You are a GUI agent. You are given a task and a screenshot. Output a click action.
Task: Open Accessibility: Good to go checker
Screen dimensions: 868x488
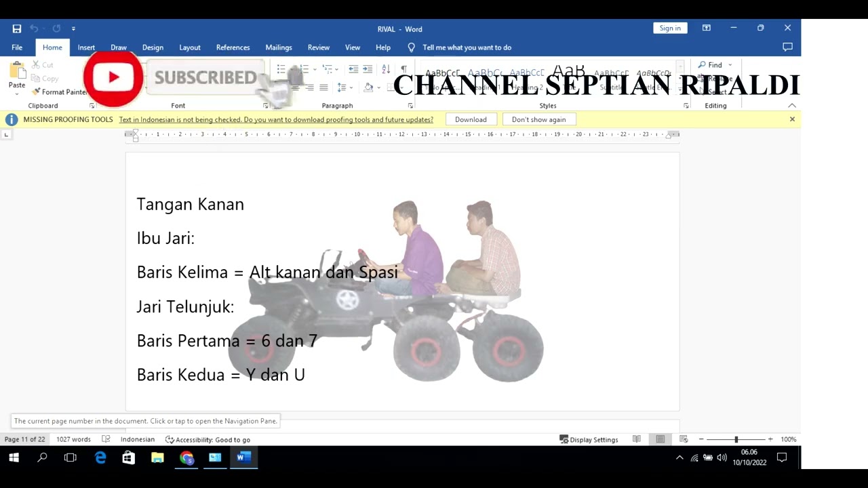point(208,439)
